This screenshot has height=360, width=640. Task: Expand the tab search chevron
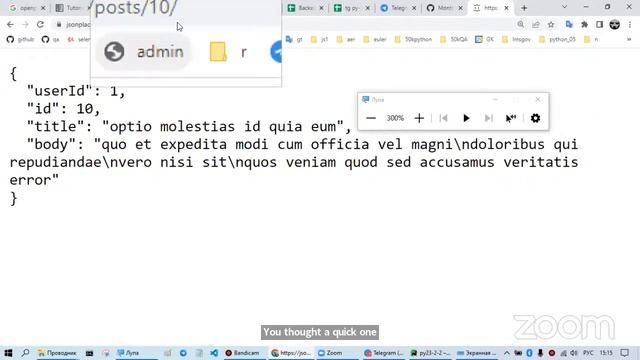pos(564,7)
